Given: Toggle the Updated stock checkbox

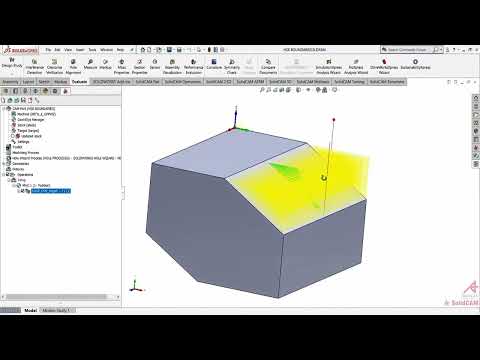Looking at the screenshot, I should (x=13, y=136).
